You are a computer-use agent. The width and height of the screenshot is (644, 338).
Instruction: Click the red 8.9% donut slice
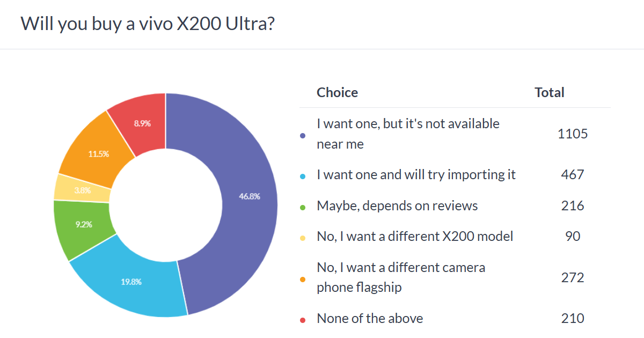[142, 123]
